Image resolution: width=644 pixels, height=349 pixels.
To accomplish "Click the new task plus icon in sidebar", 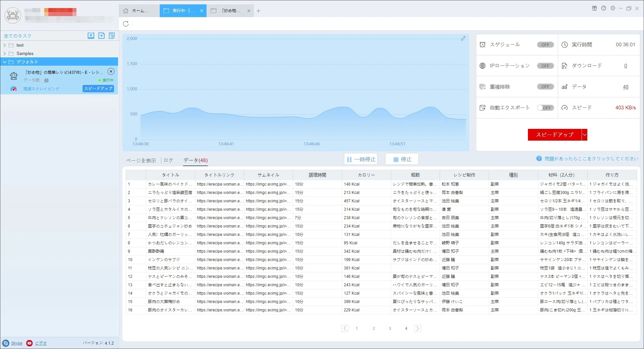I will [x=101, y=36].
